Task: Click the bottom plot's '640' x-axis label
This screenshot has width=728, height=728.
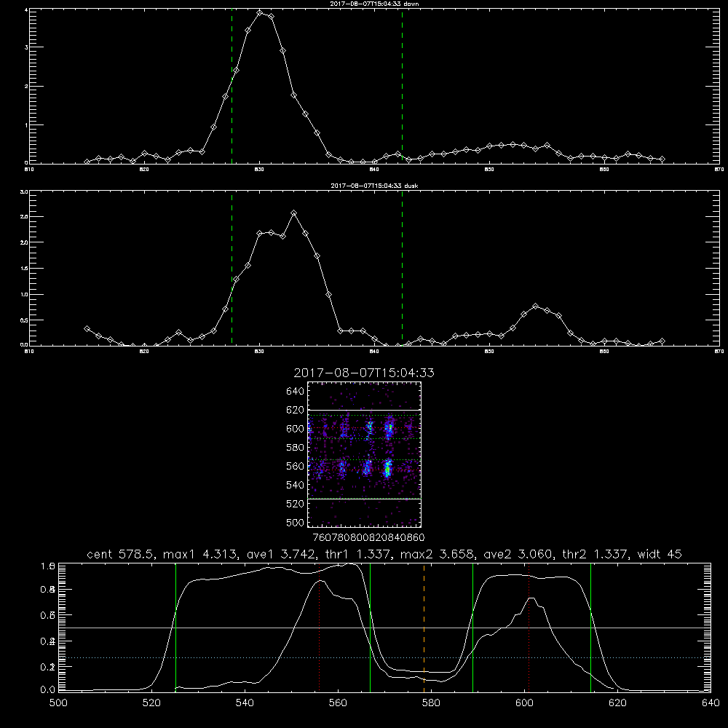Action: coord(711,703)
